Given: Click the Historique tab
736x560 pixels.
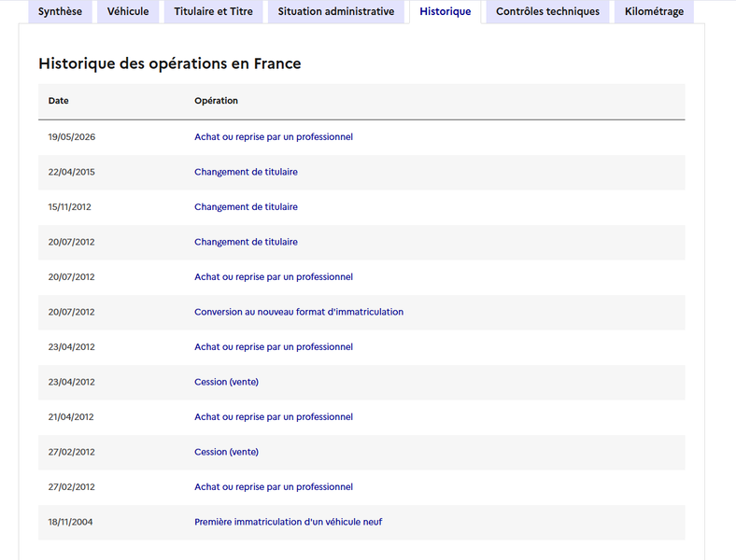Looking at the screenshot, I should [445, 11].
